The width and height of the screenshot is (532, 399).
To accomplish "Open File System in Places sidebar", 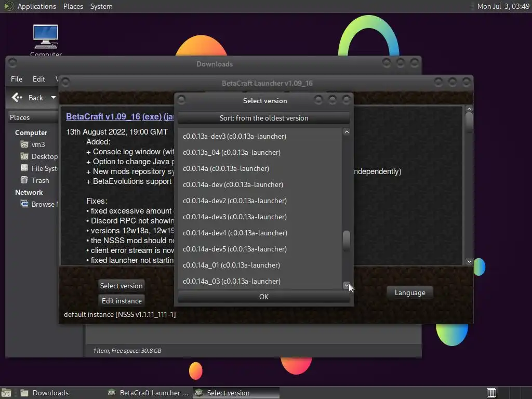I will tap(39, 168).
